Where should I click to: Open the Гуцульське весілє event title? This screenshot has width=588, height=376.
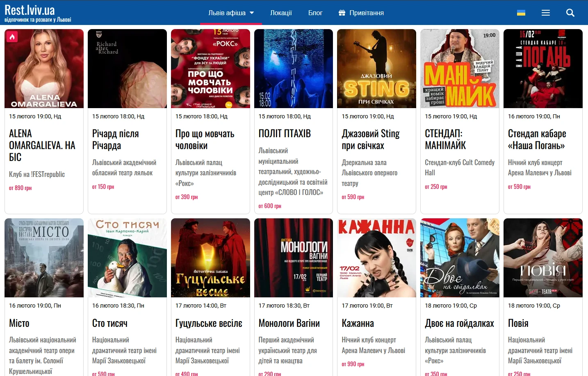(x=209, y=323)
